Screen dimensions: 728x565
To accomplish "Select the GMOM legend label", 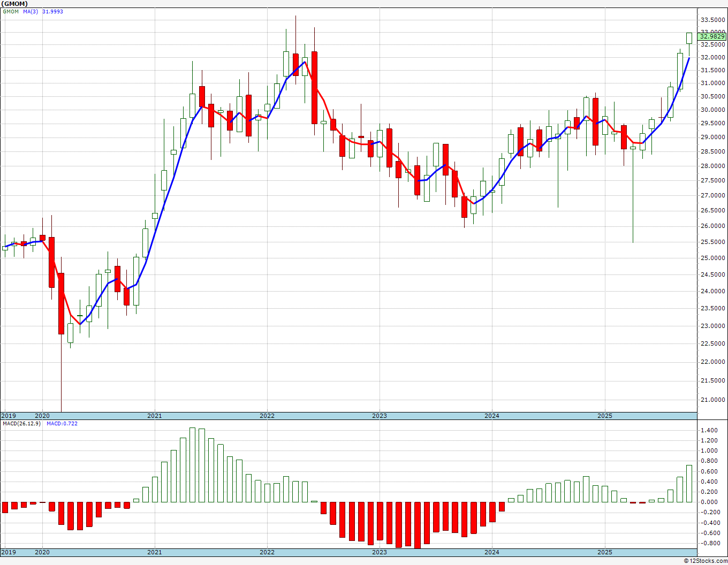I will pos(11,12).
